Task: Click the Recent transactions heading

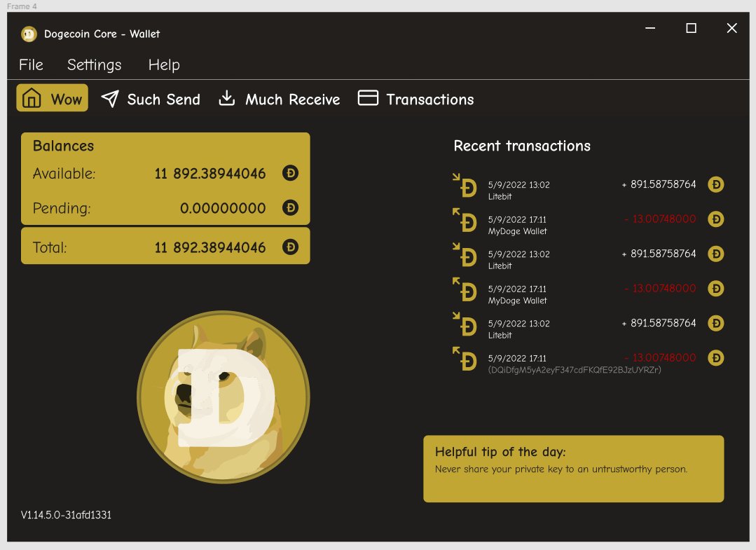Action: tap(522, 146)
